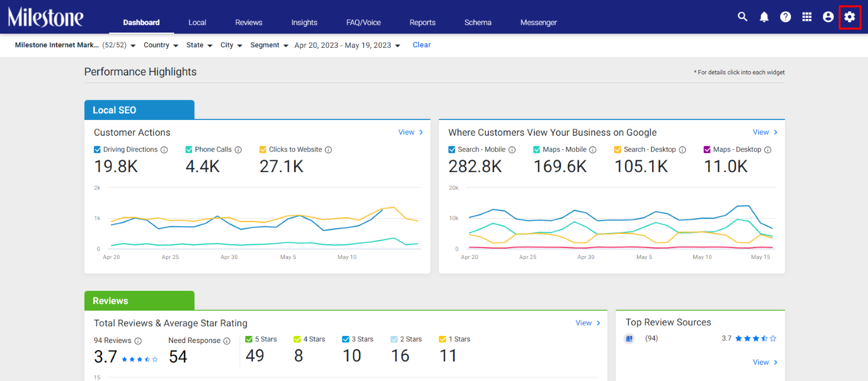868x381 pixels.
Task: Open the apps grid icon
Action: click(x=807, y=17)
